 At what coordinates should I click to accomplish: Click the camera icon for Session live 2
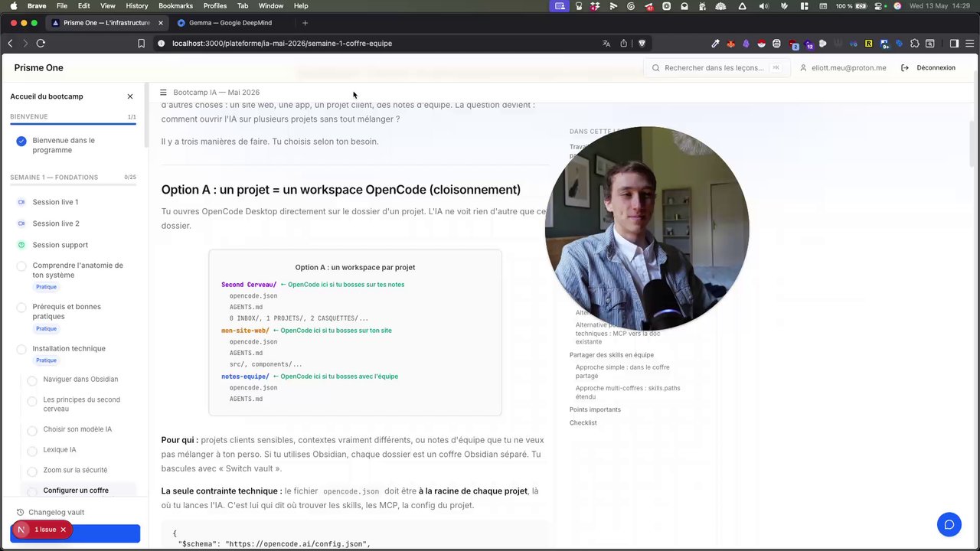(21, 223)
